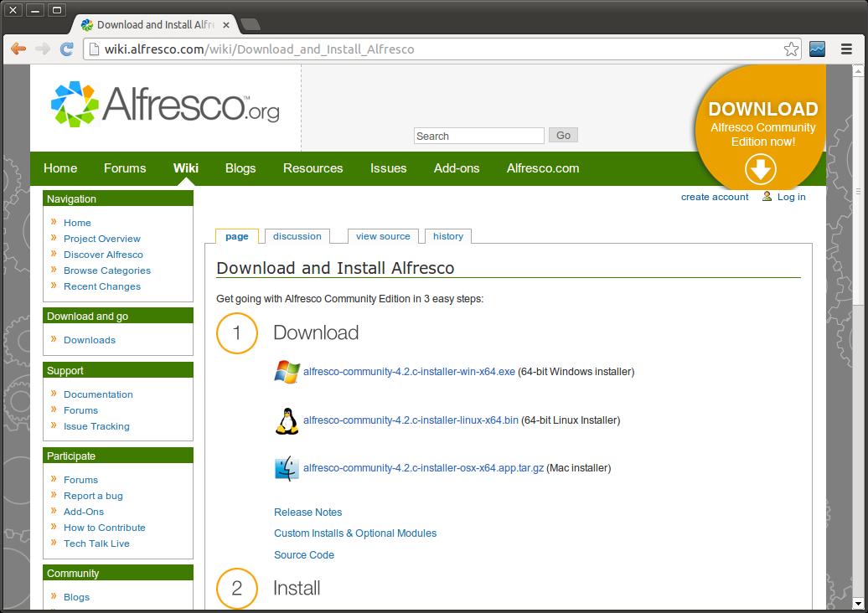Switch to the history tab
The image size is (868, 613).
point(448,236)
